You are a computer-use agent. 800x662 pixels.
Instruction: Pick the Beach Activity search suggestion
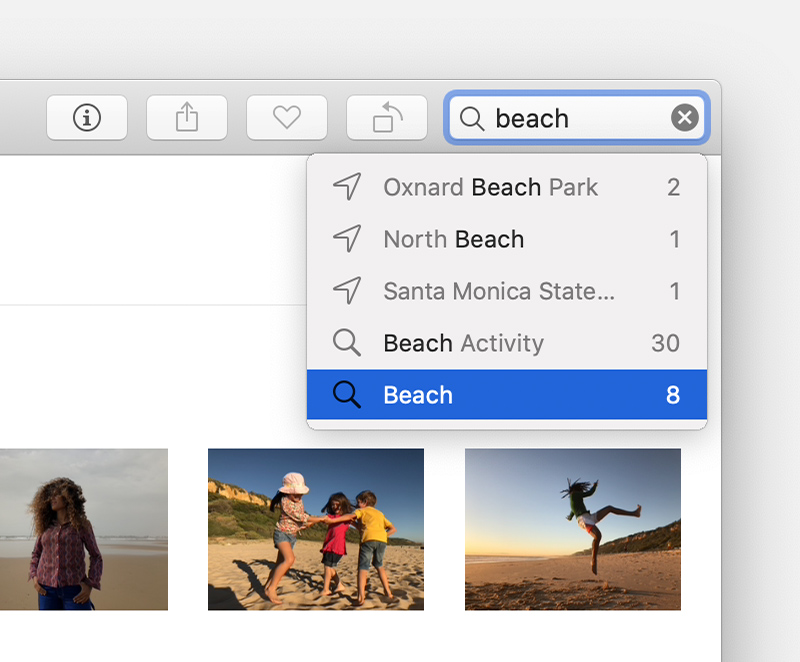coord(507,343)
